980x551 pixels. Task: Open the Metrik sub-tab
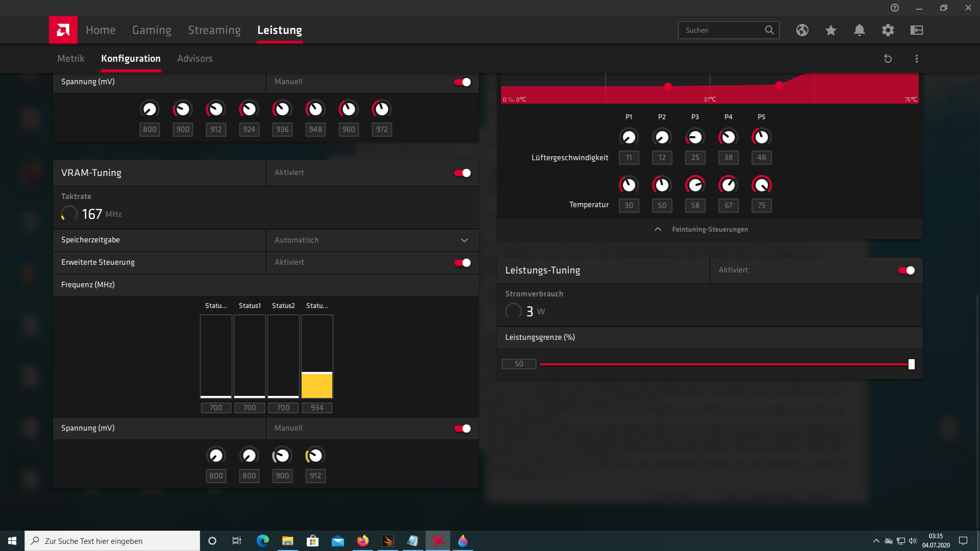click(71, 59)
